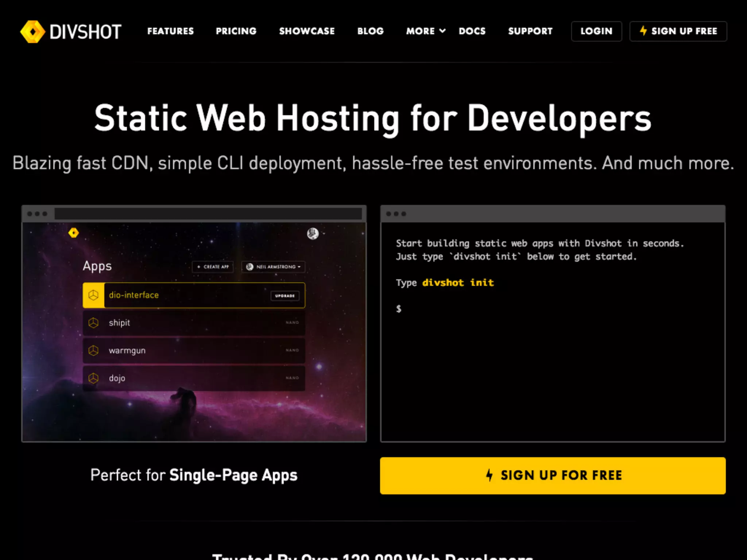The image size is (747, 560).
Task: Go to the Pricing page
Action: coord(236,31)
